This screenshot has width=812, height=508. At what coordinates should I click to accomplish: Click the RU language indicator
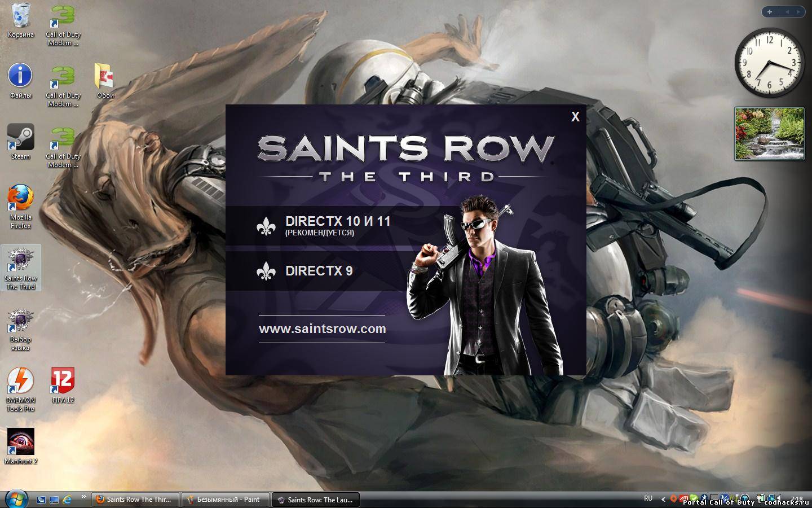pos(648,498)
